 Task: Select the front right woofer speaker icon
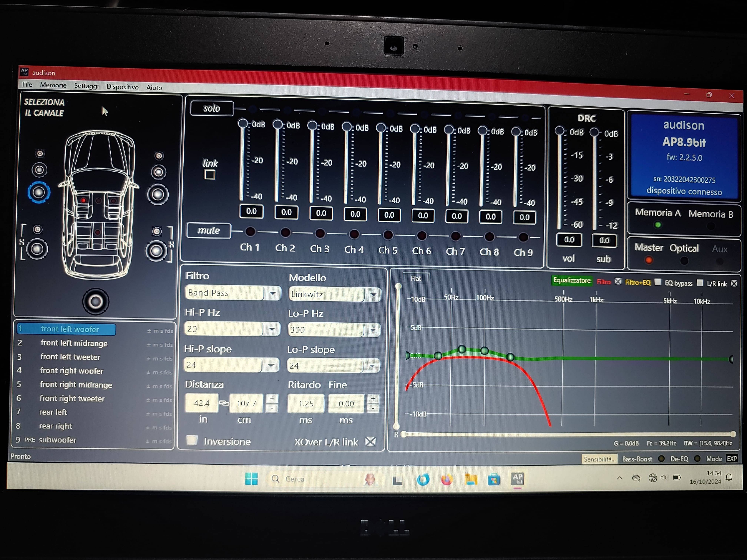click(x=157, y=194)
